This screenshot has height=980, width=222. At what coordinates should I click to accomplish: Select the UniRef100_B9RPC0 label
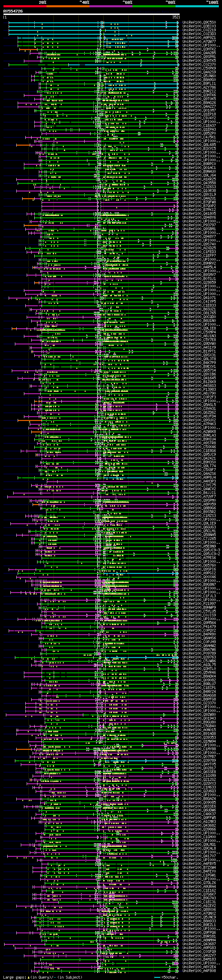pos(199,164)
